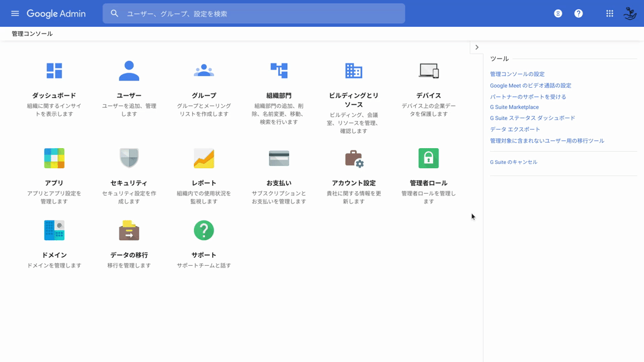
Task: Open the レポート reports chart icon
Action: point(204,158)
